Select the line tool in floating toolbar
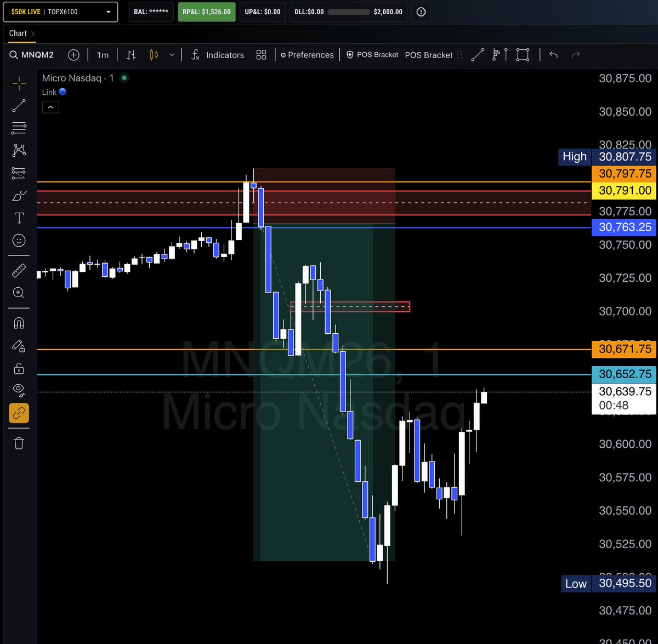 478,55
